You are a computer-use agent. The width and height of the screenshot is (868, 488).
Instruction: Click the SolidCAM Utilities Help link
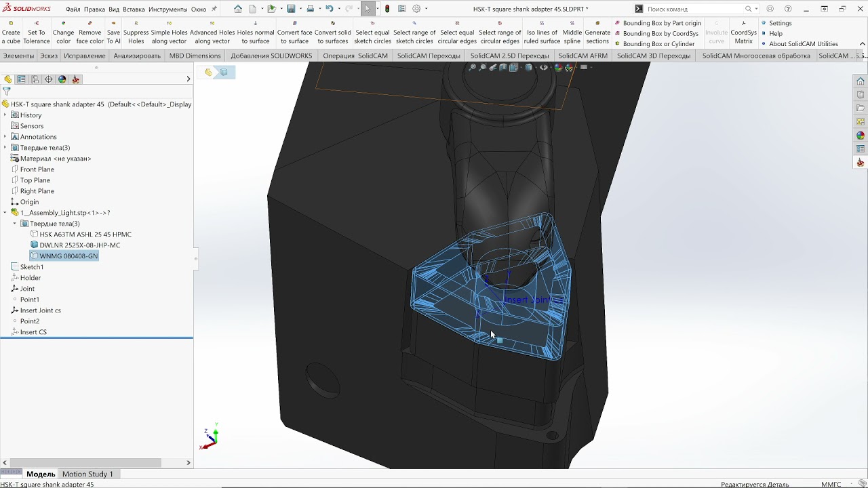(772, 33)
